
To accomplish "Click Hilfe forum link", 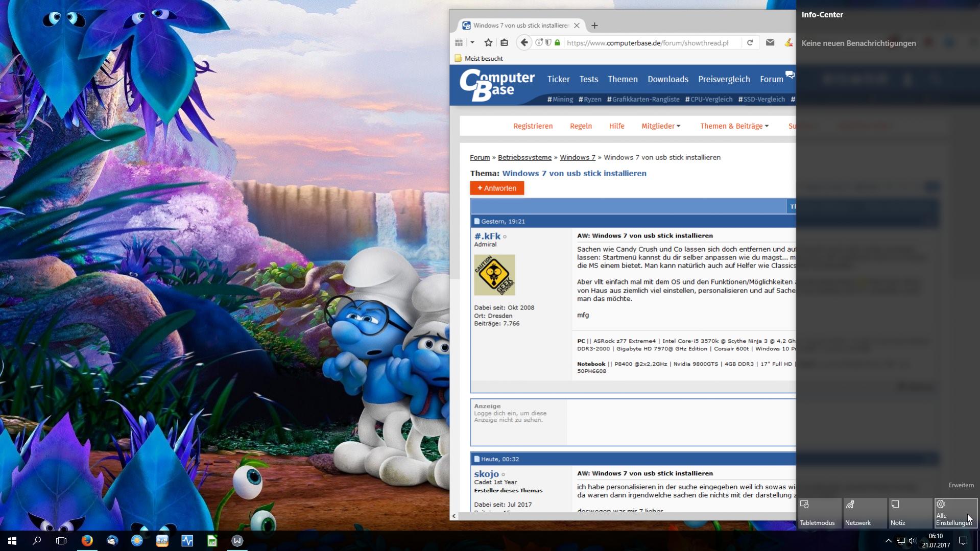I will (x=616, y=126).
